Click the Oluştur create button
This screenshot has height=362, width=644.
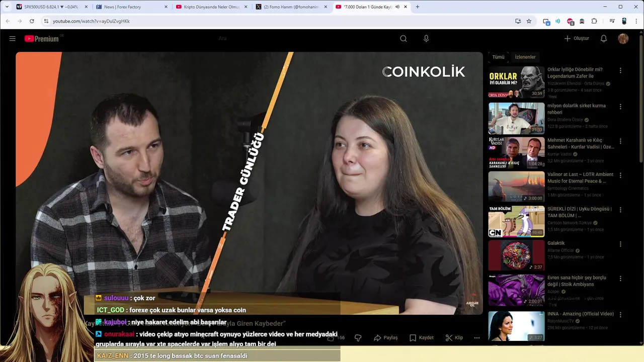click(577, 39)
